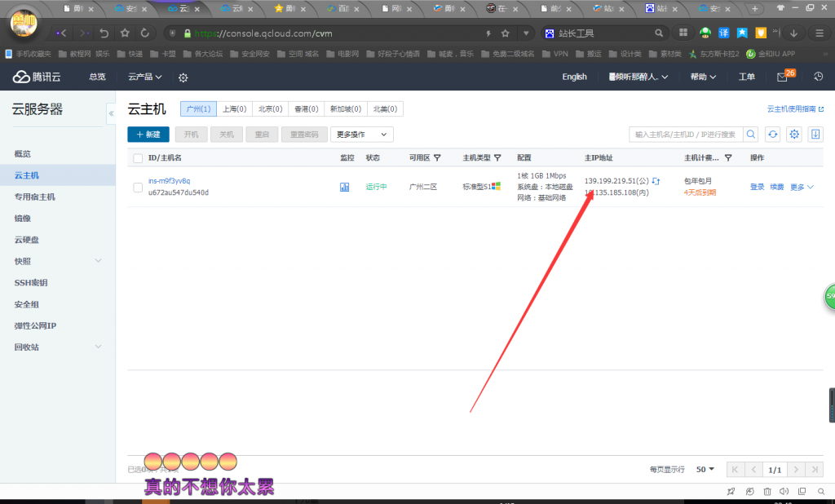This screenshot has height=504, width=835.
Task: Open the settings gear in top navigation
Action: [x=183, y=77]
